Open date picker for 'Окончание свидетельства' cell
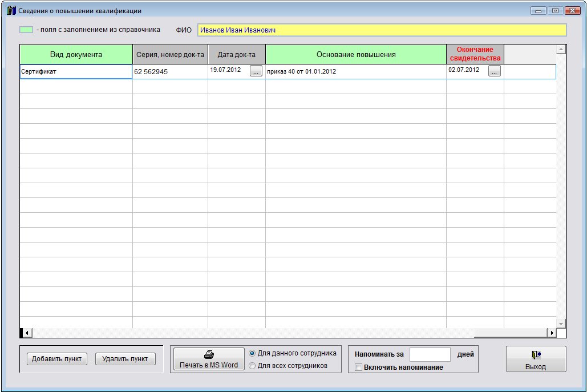The width and height of the screenshot is (587, 392). 494,71
